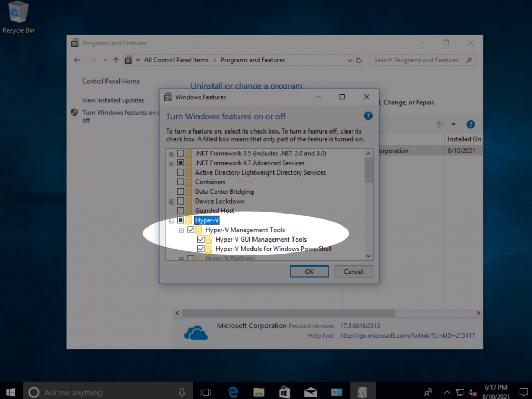Expand the Device Lockdown feature node
Image resolution: width=532 pixels, height=399 pixels.
(x=171, y=202)
